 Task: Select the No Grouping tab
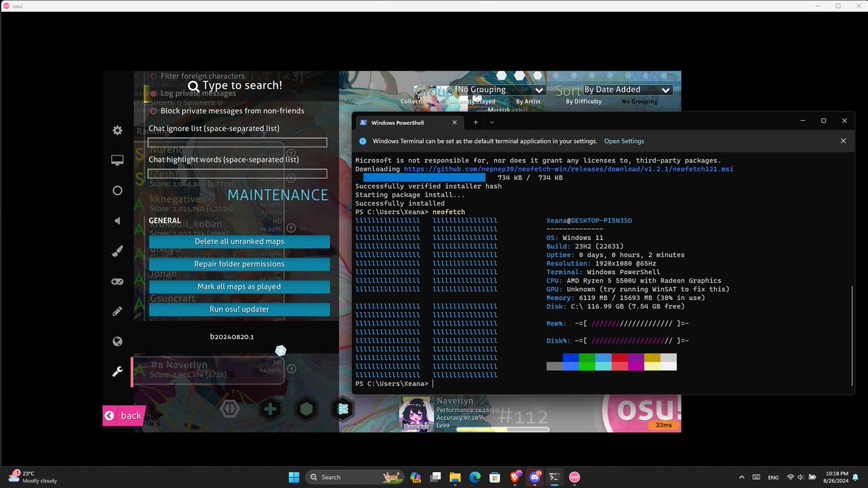[640, 101]
